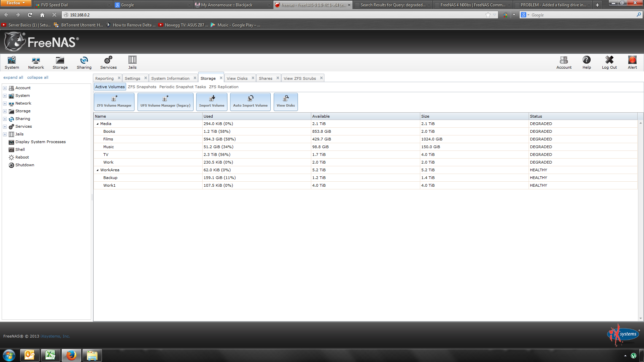Open the Sharing toolbar icon
This screenshot has width=644, height=362.
(x=84, y=60)
